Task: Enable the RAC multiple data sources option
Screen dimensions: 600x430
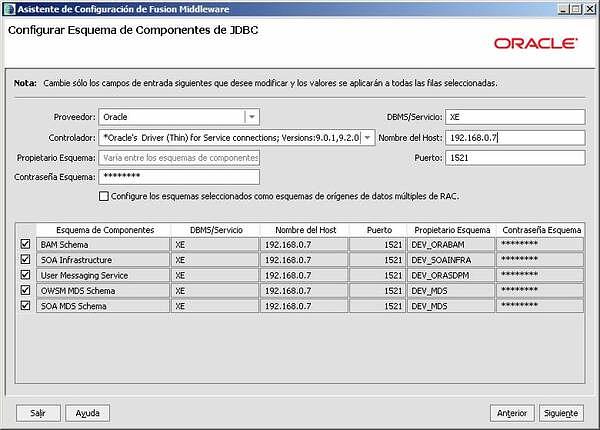Action: [104, 196]
